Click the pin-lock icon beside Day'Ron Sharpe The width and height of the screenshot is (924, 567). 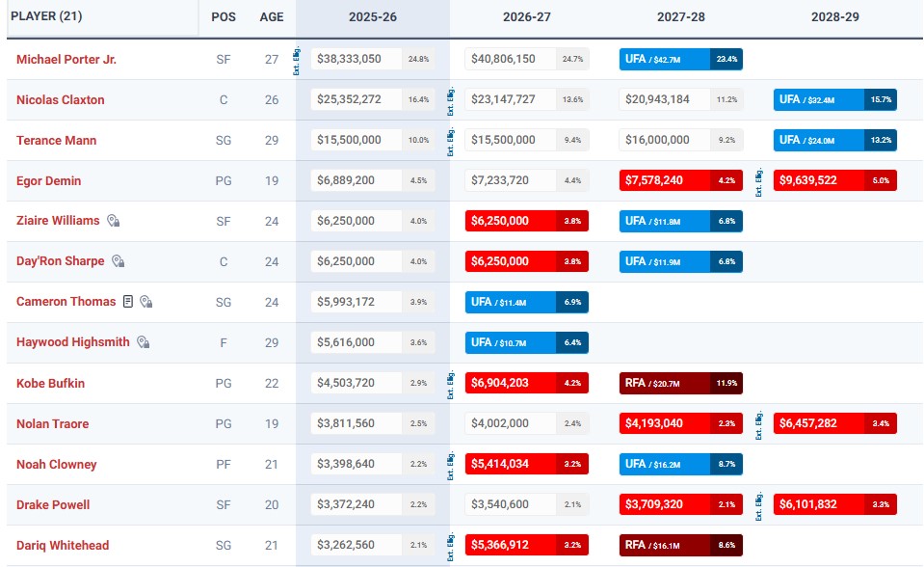[117, 260]
